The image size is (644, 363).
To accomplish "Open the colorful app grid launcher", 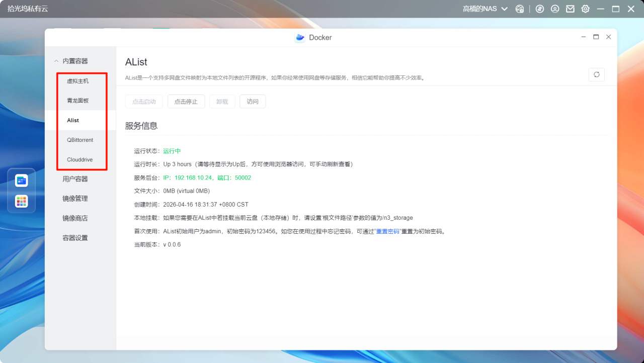I will pos(22,201).
